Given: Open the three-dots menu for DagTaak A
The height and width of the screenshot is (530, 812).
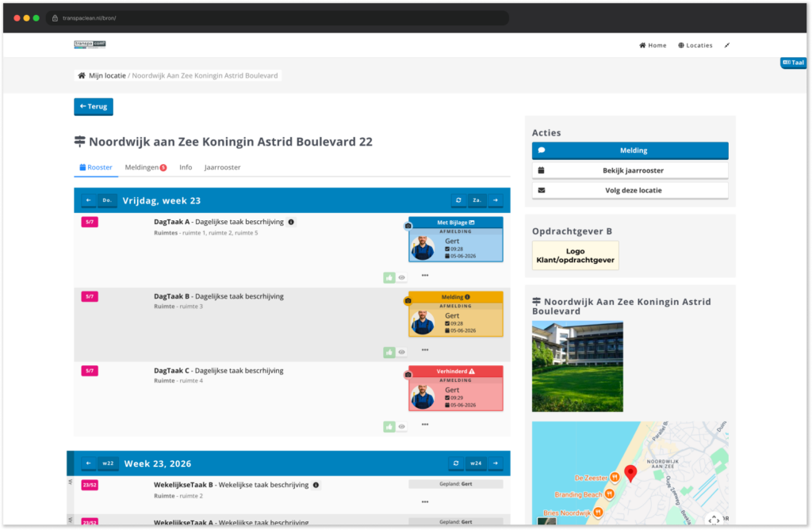Looking at the screenshot, I should point(425,276).
